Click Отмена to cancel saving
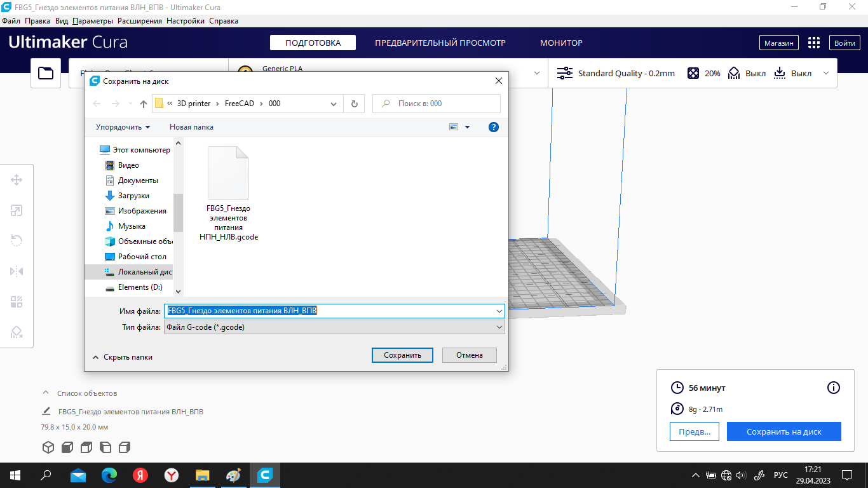Viewport: 868px width, 488px height. [x=470, y=355]
